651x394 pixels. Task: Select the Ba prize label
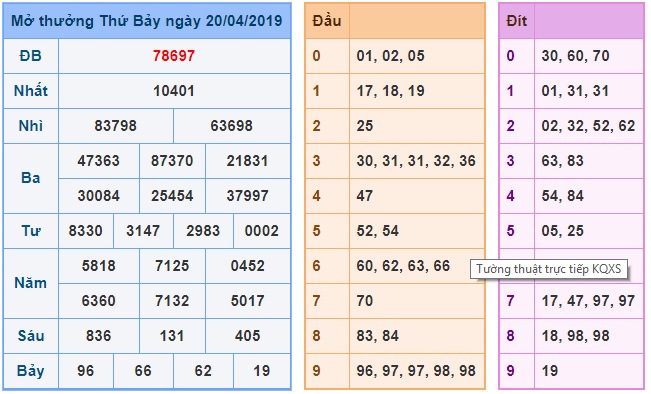[x=31, y=178]
